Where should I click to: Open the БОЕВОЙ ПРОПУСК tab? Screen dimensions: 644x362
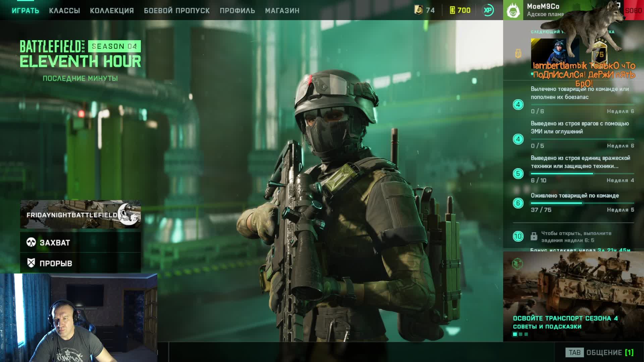coord(176,10)
